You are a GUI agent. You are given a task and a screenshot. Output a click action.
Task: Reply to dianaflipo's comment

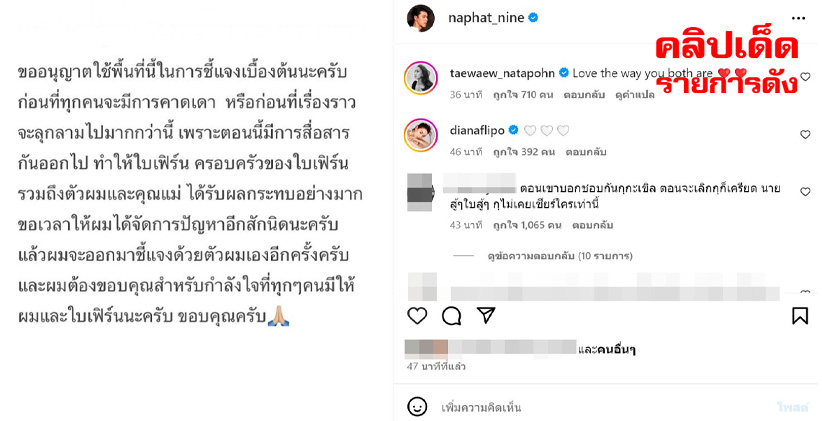pyautogui.click(x=586, y=152)
